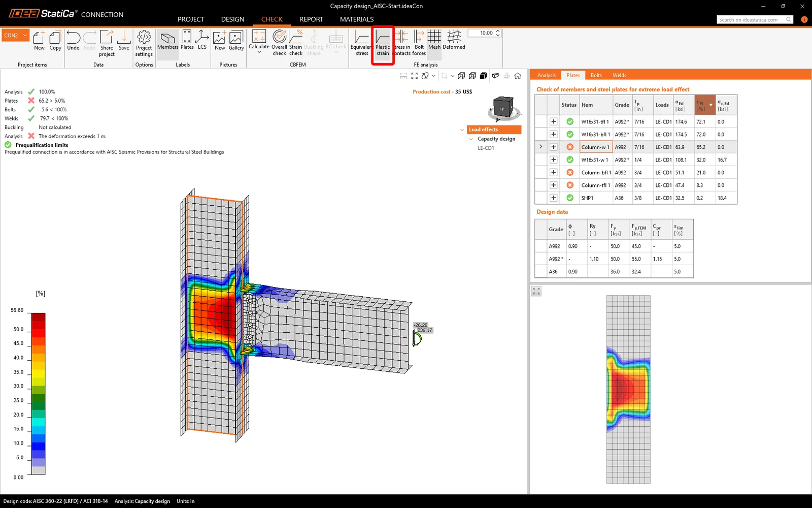Expand the W16x31-w 1 row

[553, 160]
